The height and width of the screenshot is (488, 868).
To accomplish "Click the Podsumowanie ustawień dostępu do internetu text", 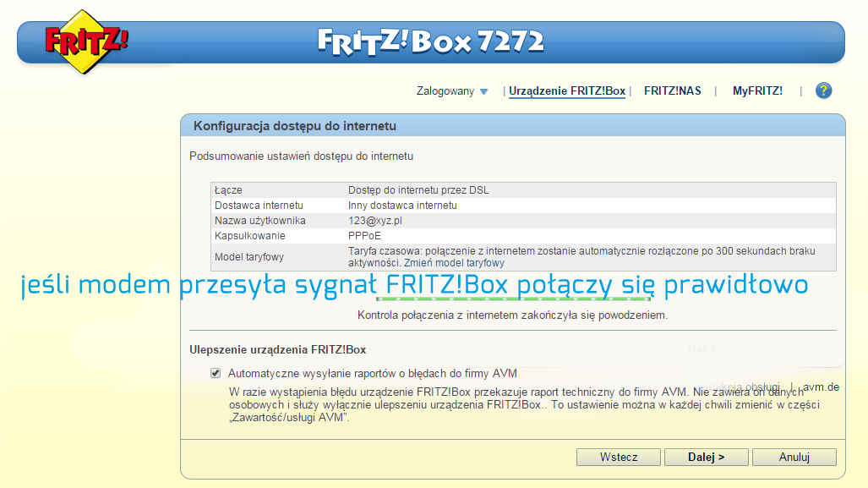I will tap(301, 156).
